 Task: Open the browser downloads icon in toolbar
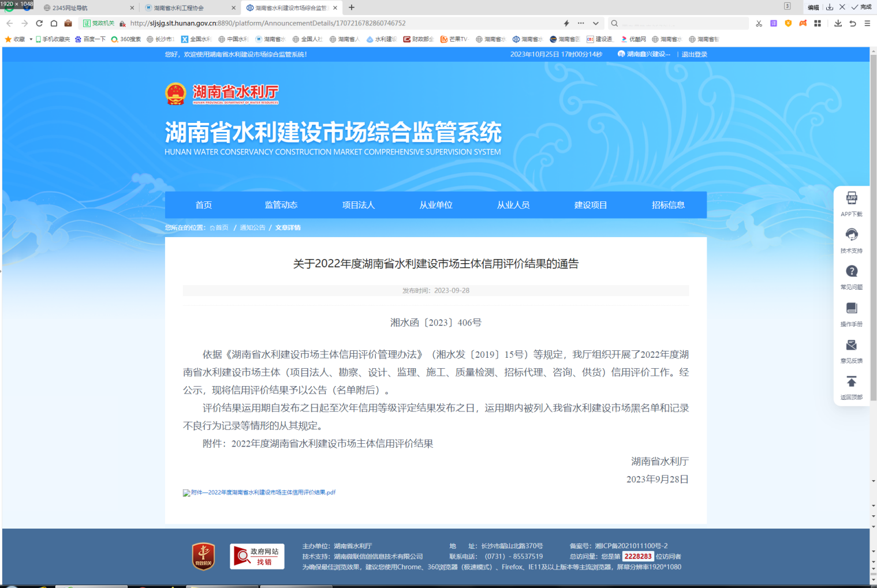pyautogui.click(x=838, y=24)
